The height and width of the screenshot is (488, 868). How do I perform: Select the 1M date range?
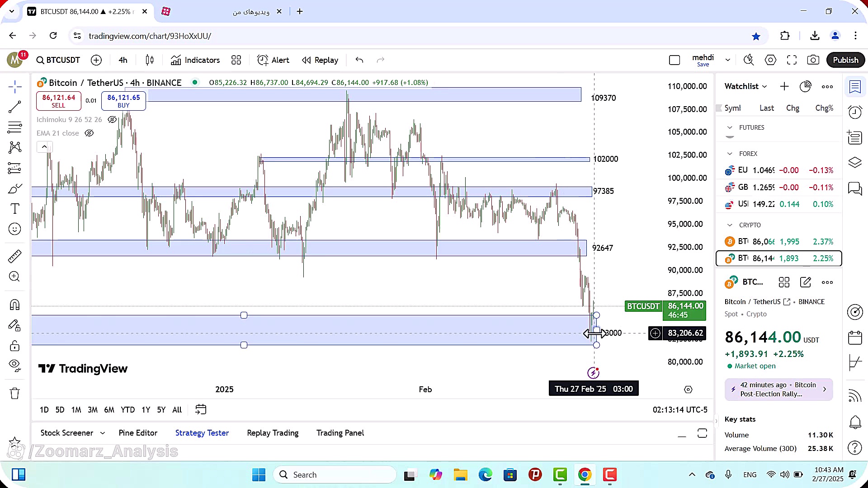point(76,410)
